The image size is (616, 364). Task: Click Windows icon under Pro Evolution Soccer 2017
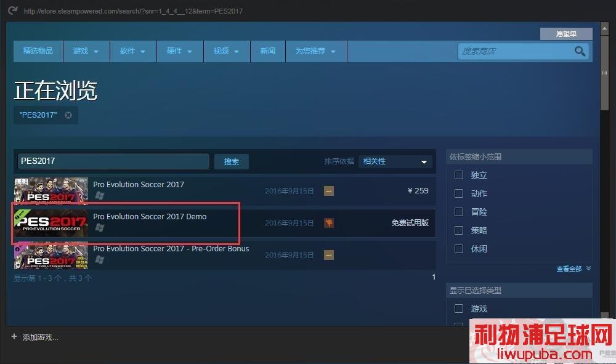point(100,195)
